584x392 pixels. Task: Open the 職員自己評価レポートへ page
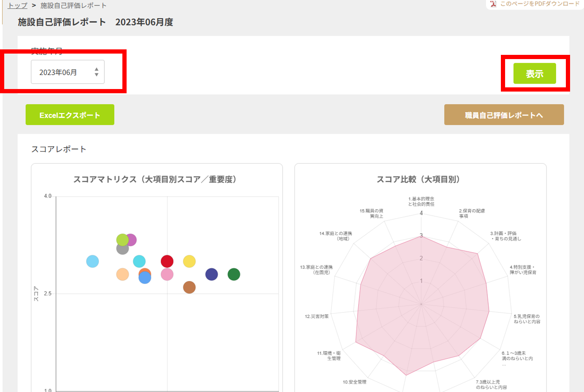(x=504, y=114)
